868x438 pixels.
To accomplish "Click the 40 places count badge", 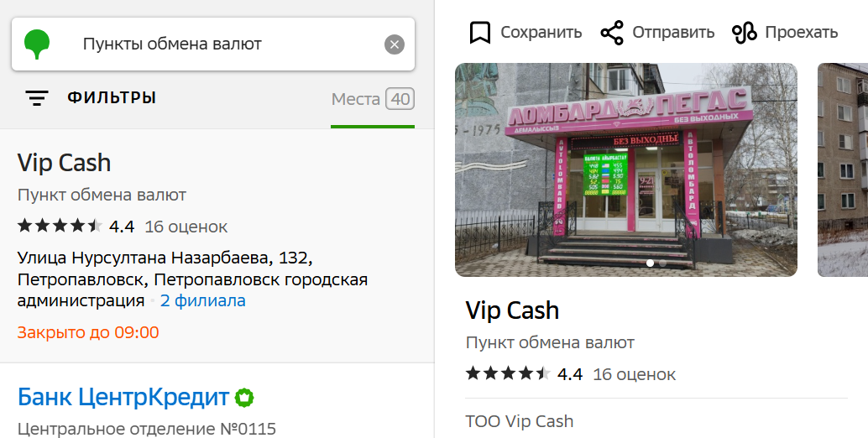I will [400, 100].
